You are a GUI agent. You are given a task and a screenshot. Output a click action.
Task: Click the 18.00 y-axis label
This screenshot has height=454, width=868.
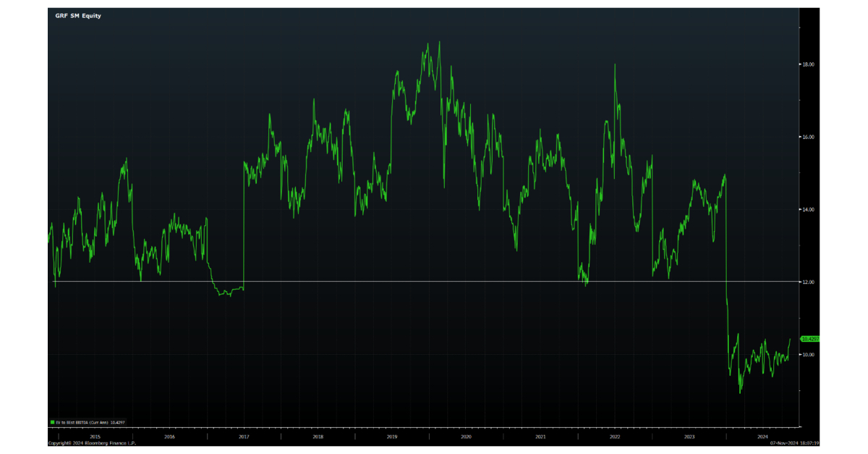tap(808, 64)
